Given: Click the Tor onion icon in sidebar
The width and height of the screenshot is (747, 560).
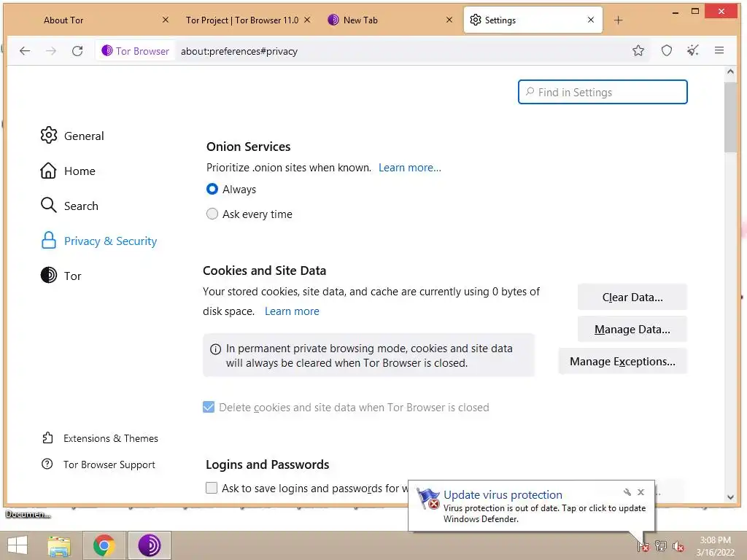Looking at the screenshot, I should tap(49, 275).
